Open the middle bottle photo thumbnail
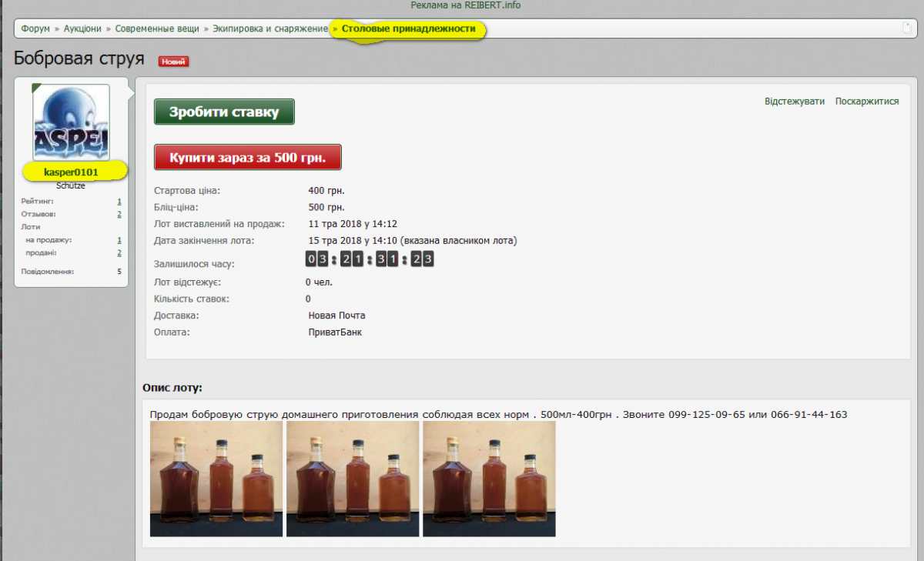Screen dimensions: 924x561 click(x=353, y=479)
